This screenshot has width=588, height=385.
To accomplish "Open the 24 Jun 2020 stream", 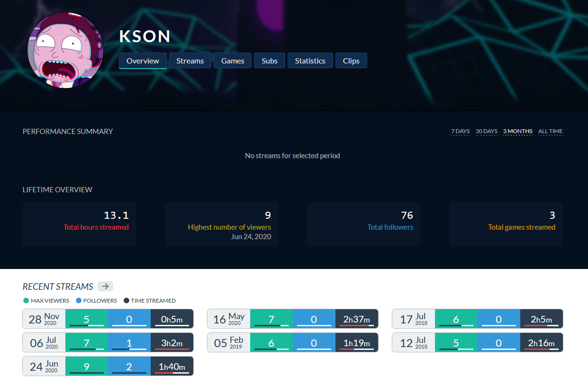I will pos(108,366).
